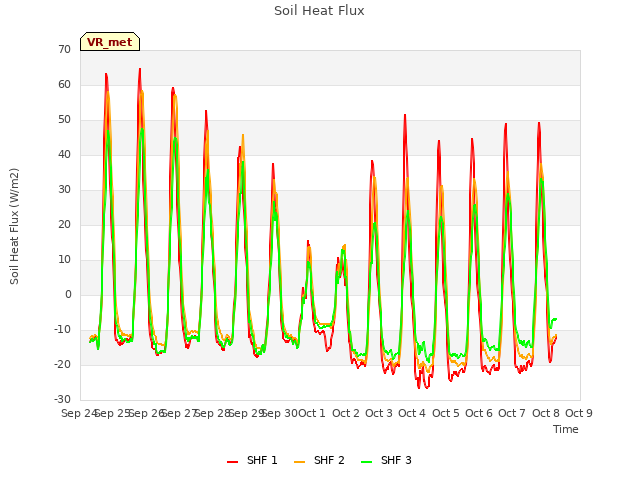Toggle SHF 3 legend entry

pos(386,461)
